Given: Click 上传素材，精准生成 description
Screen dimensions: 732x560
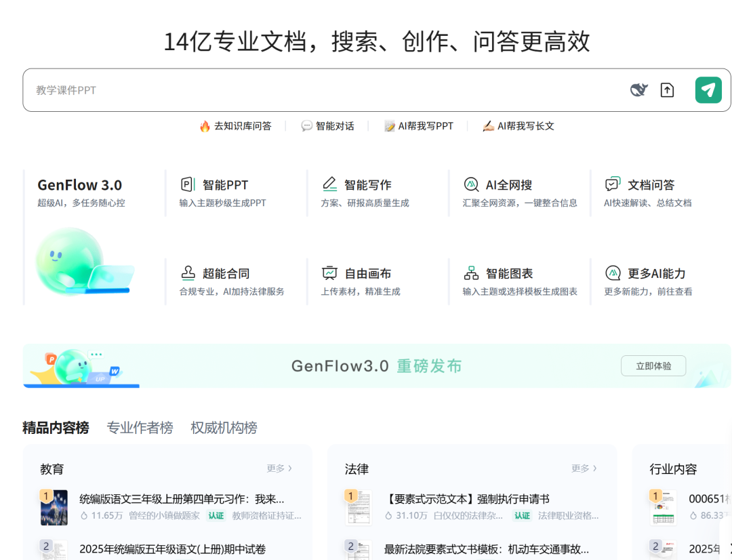Looking at the screenshot, I should click(361, 292).
